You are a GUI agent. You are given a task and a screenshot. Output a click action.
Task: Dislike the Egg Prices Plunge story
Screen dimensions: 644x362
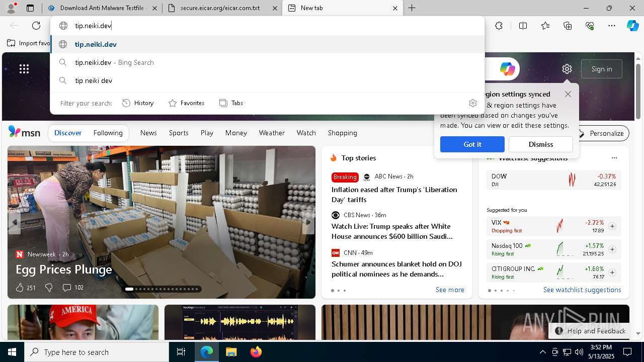(x=49, y=288)
